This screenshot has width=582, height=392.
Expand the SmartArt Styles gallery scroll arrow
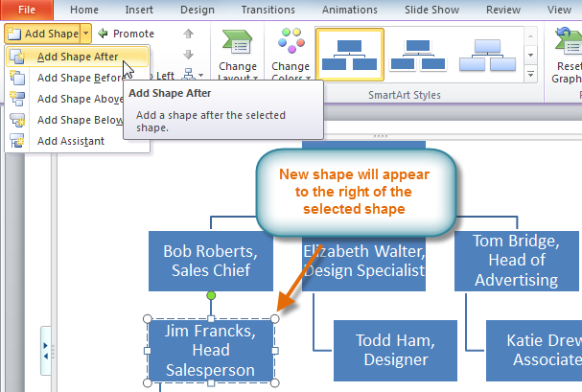[x=527, y=74]
